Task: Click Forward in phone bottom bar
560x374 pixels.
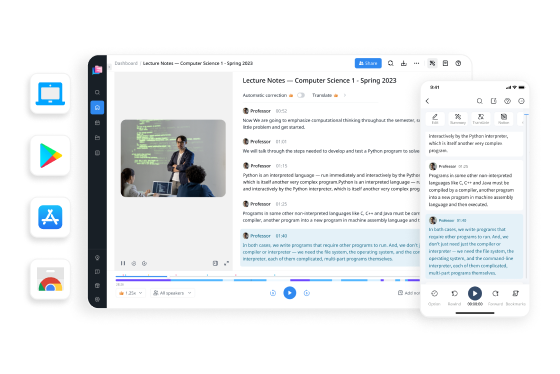Action: point(495,297)
